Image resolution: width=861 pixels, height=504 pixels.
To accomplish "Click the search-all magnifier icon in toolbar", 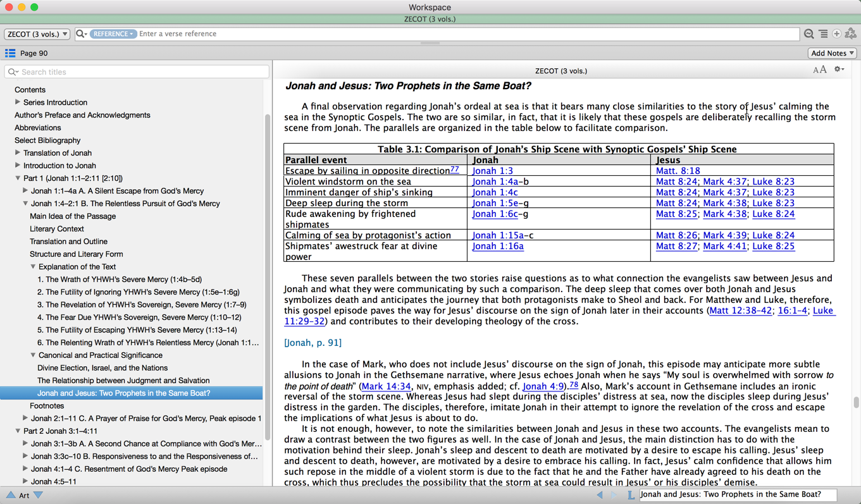I will click(x=808, y=34).
